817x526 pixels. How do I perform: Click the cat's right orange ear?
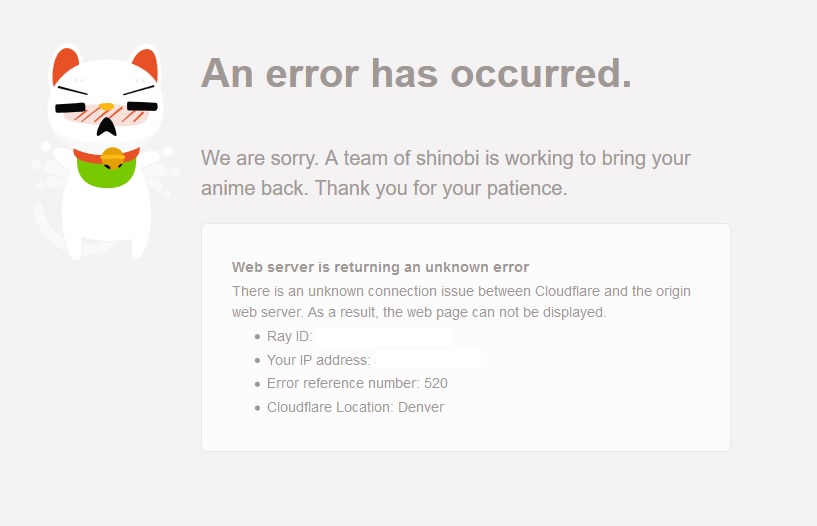tap(145, 65)
